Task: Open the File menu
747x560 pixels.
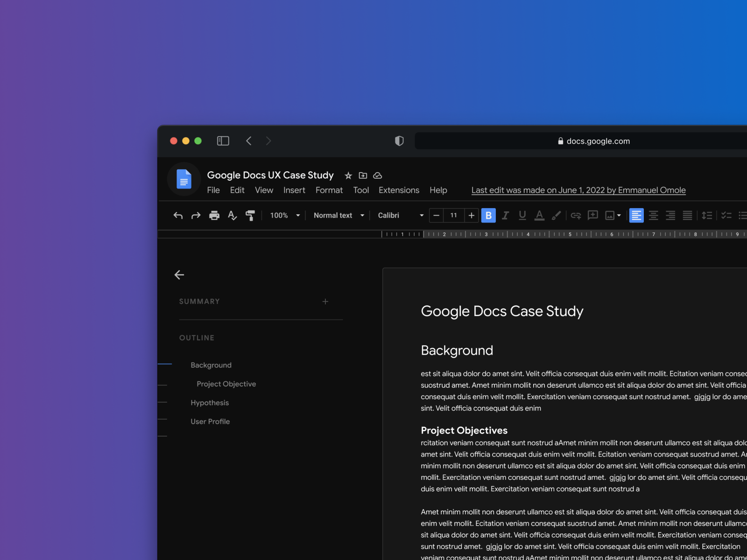Action: point(213,190)
